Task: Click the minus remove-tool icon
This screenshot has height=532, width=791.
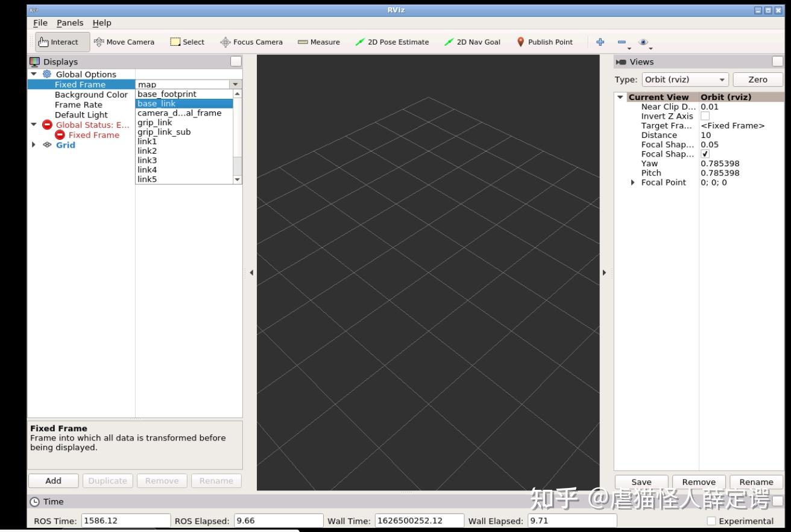Action: pyautogui.click(x=622, y=42)
